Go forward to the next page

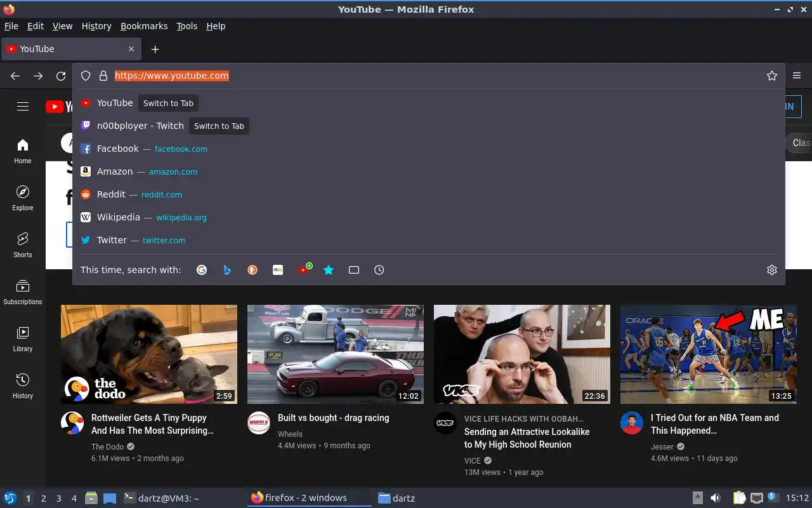(38, 76)
